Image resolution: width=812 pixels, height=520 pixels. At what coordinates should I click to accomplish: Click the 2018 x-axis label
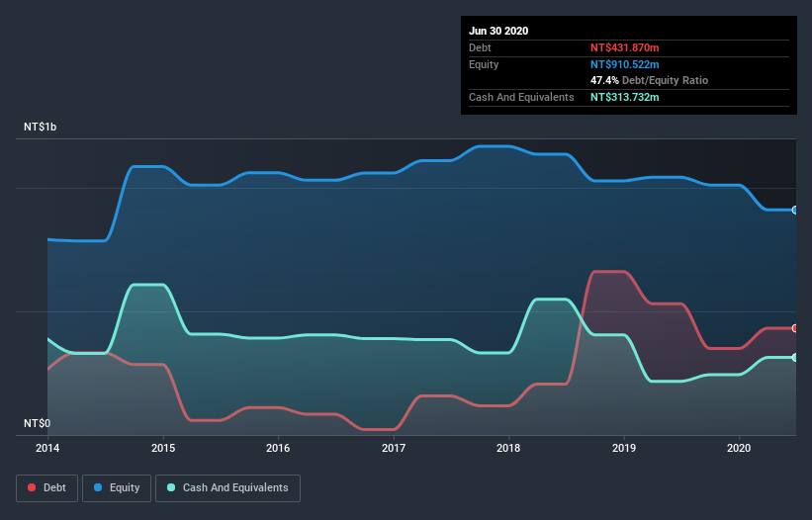click(x=508, y=448)
